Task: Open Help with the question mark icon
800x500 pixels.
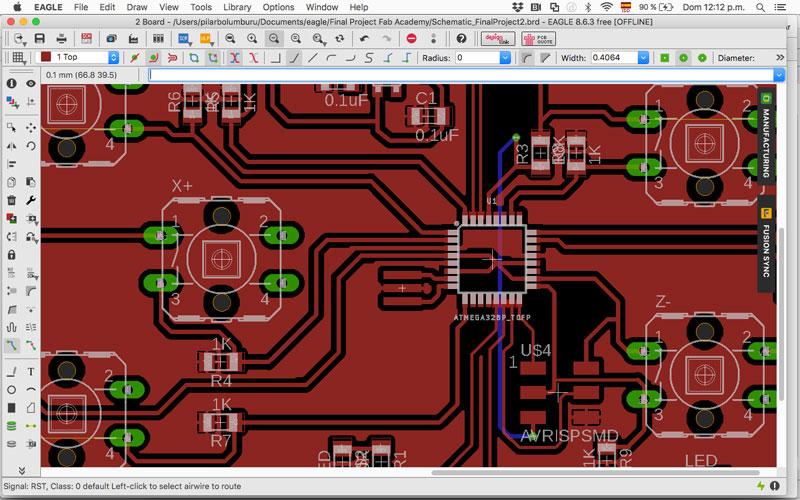Action: pos(461,39)
